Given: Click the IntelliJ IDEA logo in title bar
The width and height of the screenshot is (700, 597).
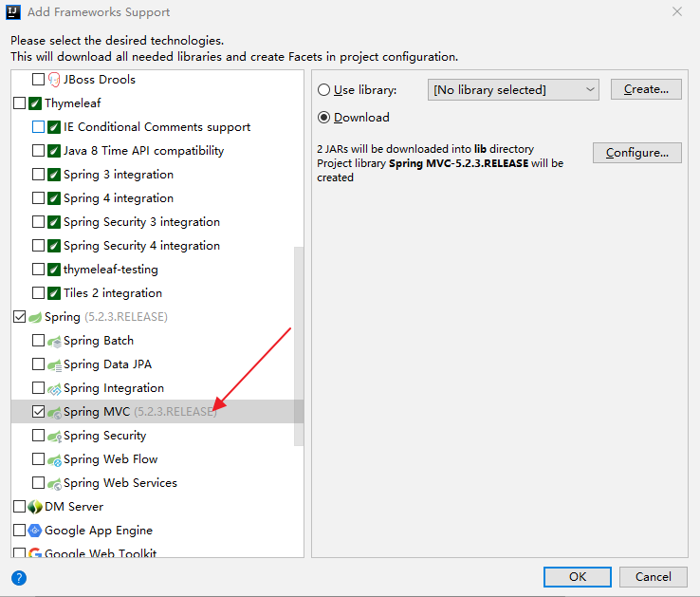Looking at the screenshot, I should click(x=13, y=12).
